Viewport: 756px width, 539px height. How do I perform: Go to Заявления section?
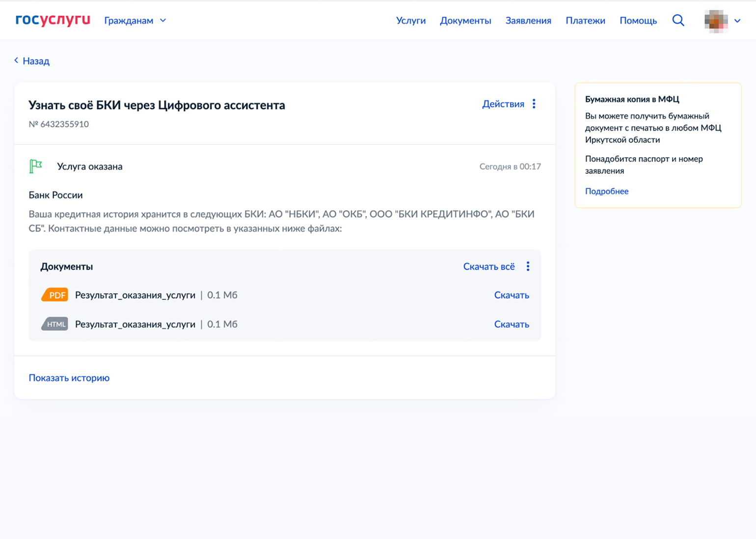(x=528, y=21)
